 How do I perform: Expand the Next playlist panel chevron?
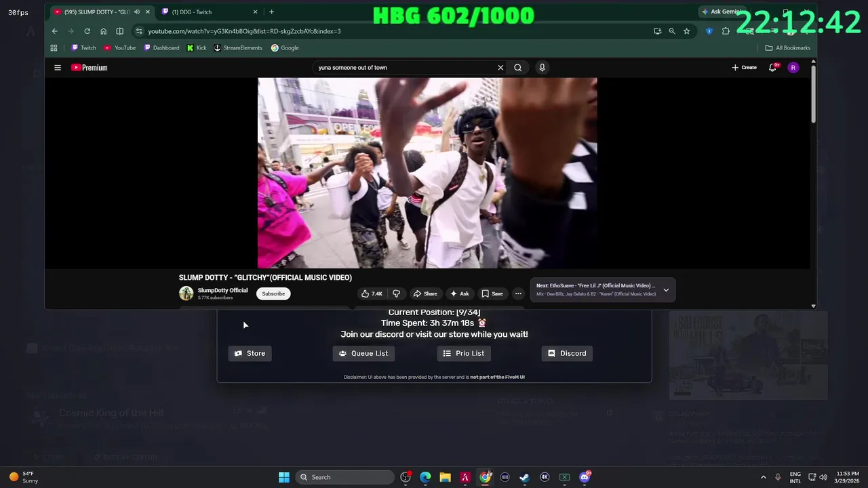tap(666, 290)
